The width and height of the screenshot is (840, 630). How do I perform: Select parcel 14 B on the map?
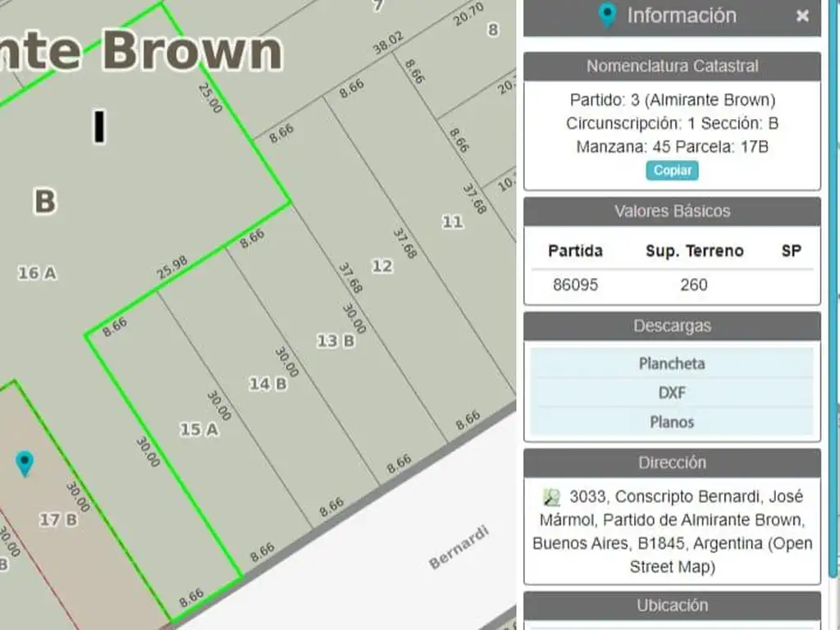click(x=268, y=384)
